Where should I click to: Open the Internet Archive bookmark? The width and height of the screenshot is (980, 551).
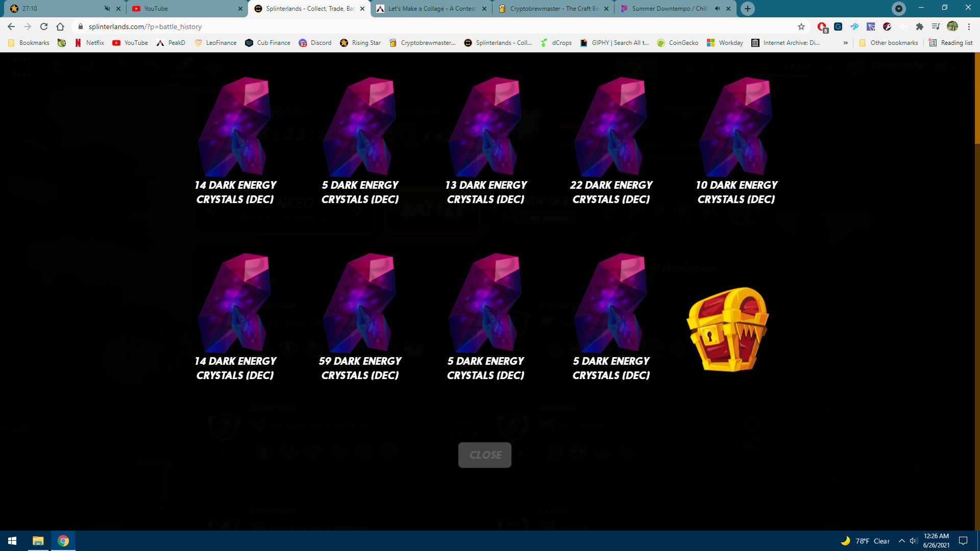[786, 43]
